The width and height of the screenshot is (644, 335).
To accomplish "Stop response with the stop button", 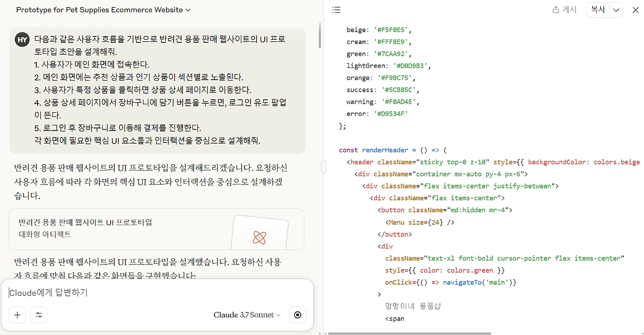I will click(297, 315).
